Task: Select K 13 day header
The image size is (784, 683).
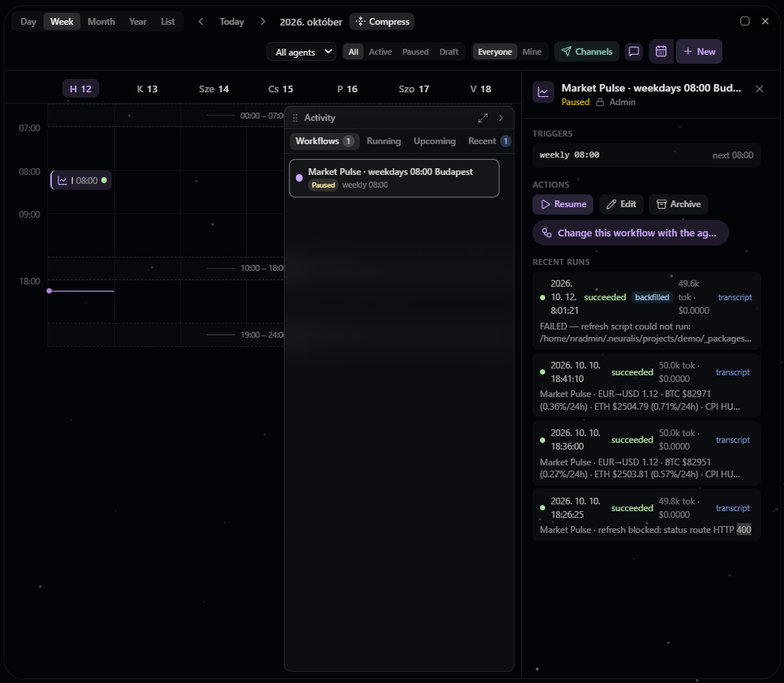Action: click(147, 89)
